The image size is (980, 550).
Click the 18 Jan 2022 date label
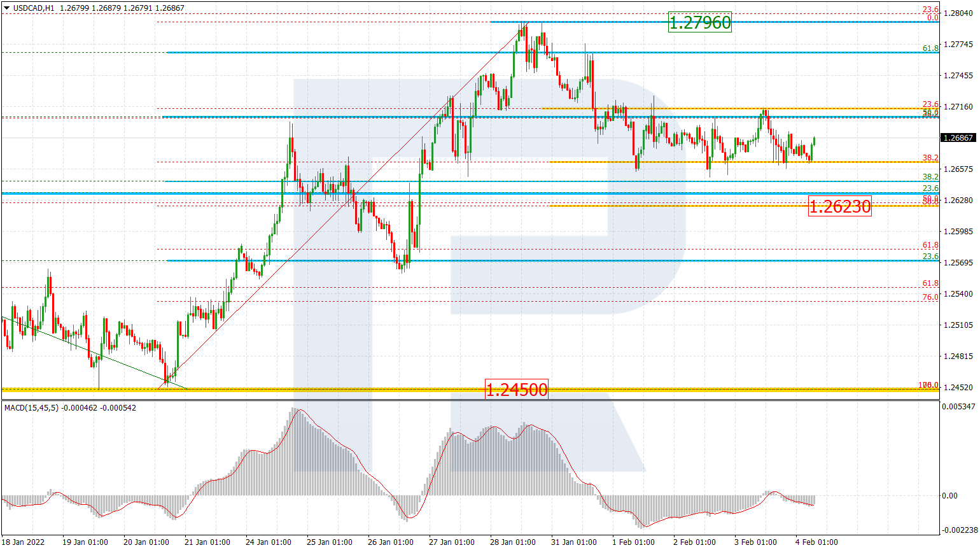(x=24, y=542)
